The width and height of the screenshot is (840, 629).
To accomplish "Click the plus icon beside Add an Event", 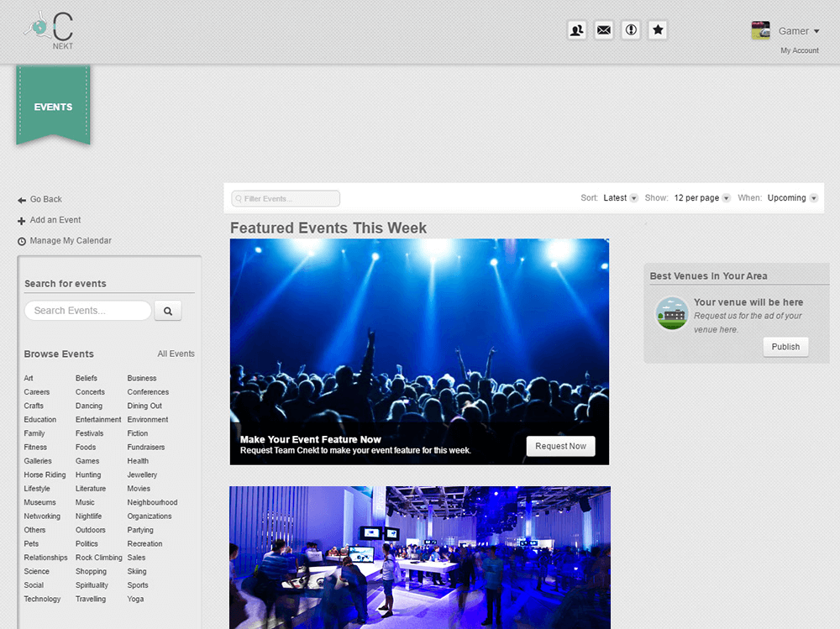I will 19,220.
